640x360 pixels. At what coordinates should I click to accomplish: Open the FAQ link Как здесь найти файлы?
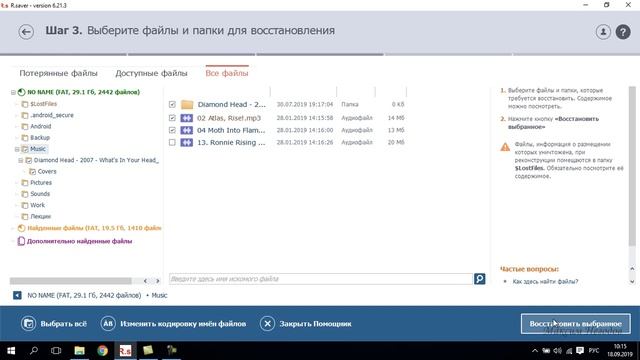coord(545,282)
